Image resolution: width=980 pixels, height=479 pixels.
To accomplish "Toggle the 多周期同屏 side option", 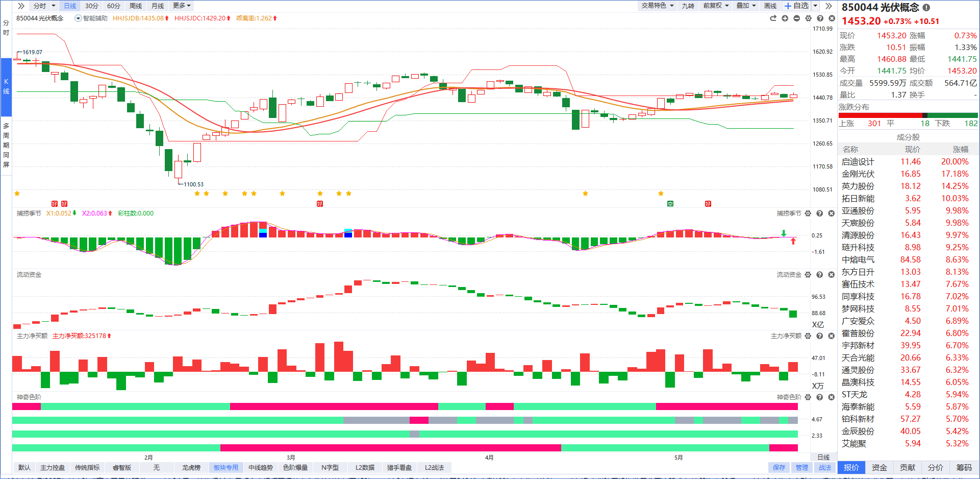I will coord(6,145).
